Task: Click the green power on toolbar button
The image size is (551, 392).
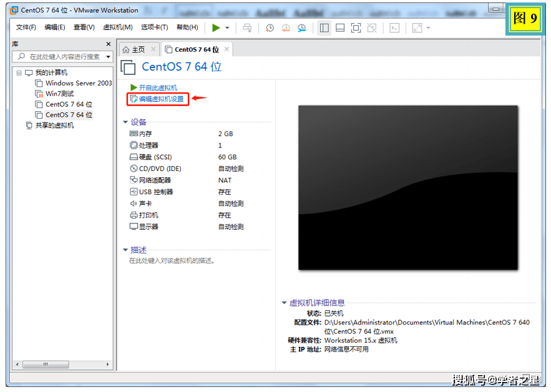Action: coord(216,27)
